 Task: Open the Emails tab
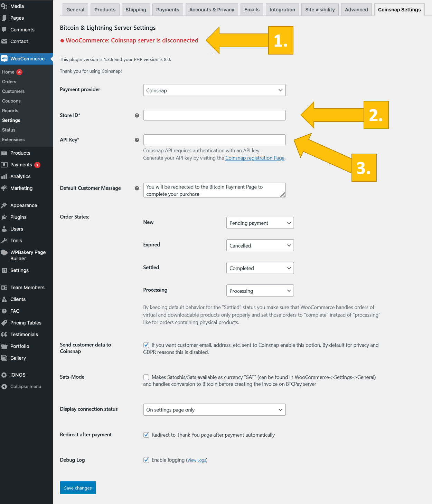(252, 10)
